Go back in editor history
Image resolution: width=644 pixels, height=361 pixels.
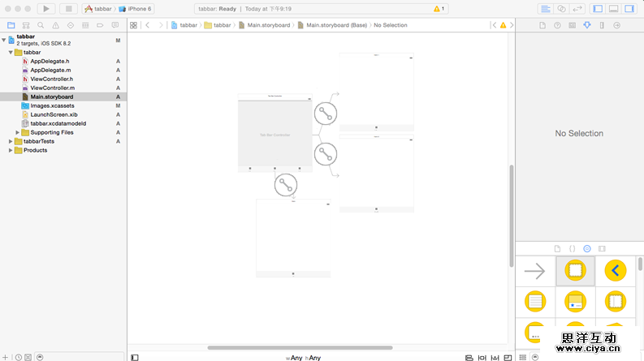coord(148,25)
